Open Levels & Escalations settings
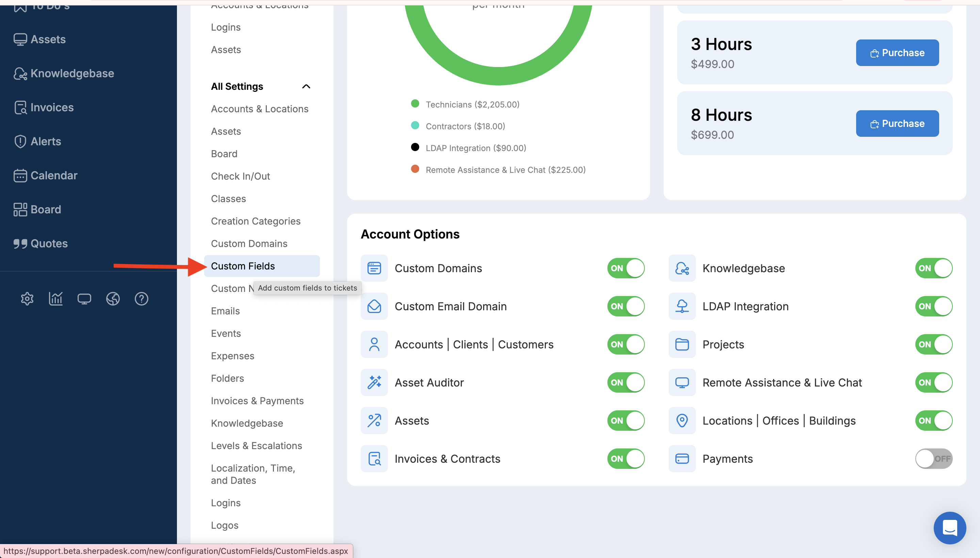The image size is (980, 558). coord(257,446)
